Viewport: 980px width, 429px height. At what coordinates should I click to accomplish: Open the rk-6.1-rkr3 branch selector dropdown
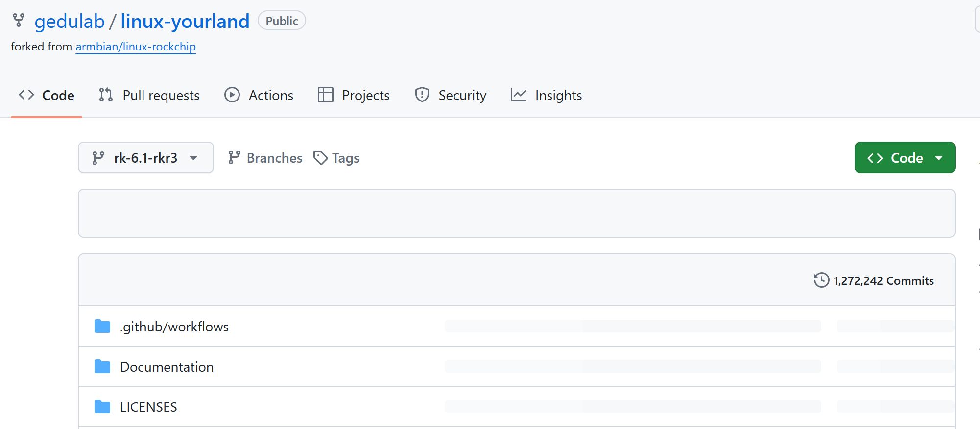point(146,157)
